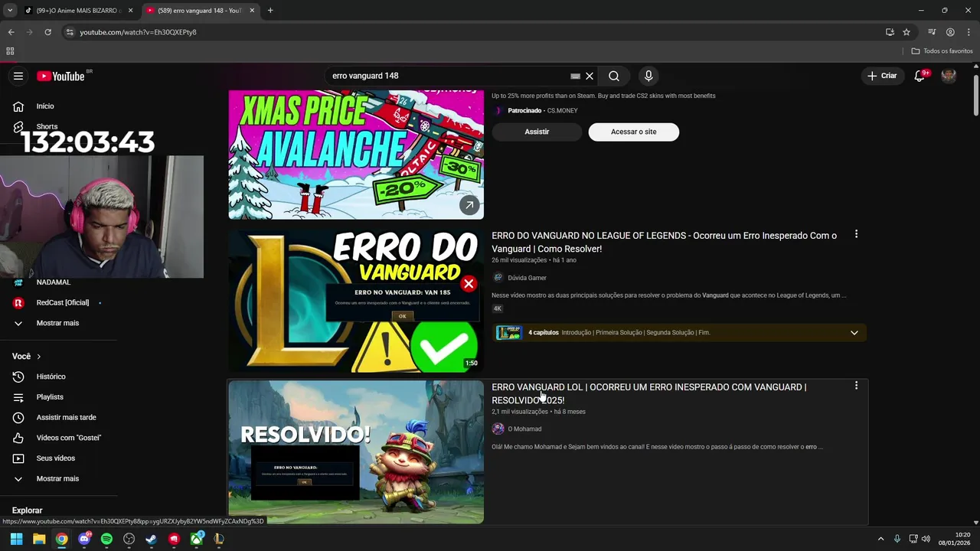Open the NADAMAL subscription channel

click(54, 282)
